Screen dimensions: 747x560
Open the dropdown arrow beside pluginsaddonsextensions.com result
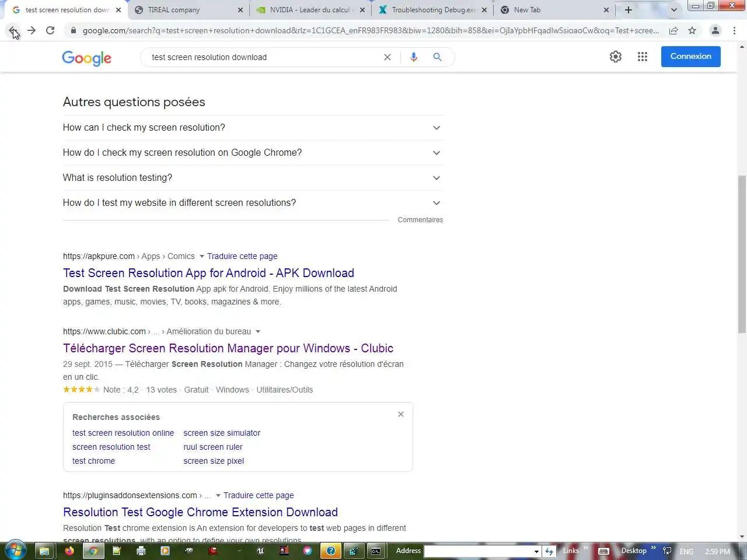(218, 495)
